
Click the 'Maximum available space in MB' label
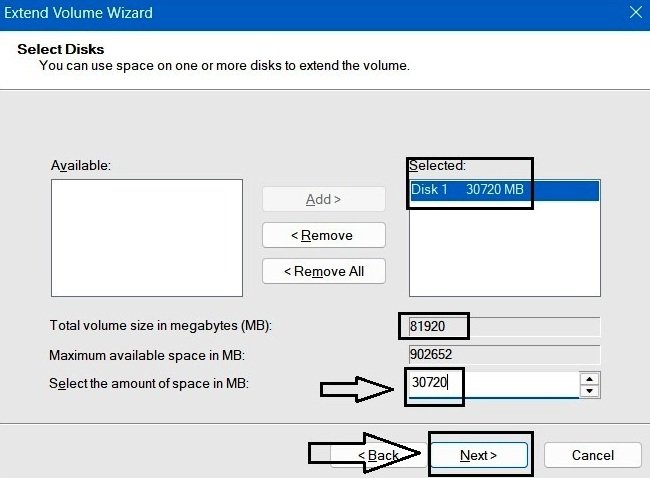pyautogui.click(x=147, y=355)
